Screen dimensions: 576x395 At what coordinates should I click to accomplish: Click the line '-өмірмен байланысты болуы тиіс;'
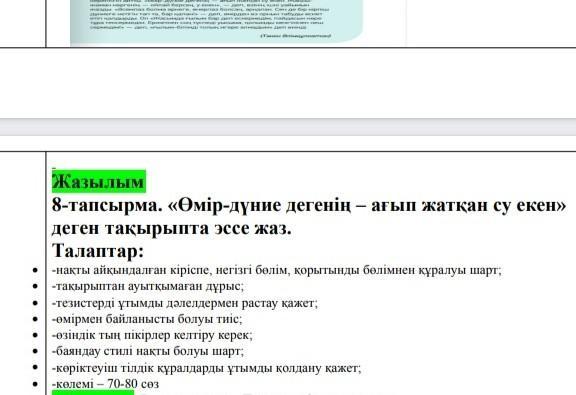click(x=147, y=319)
